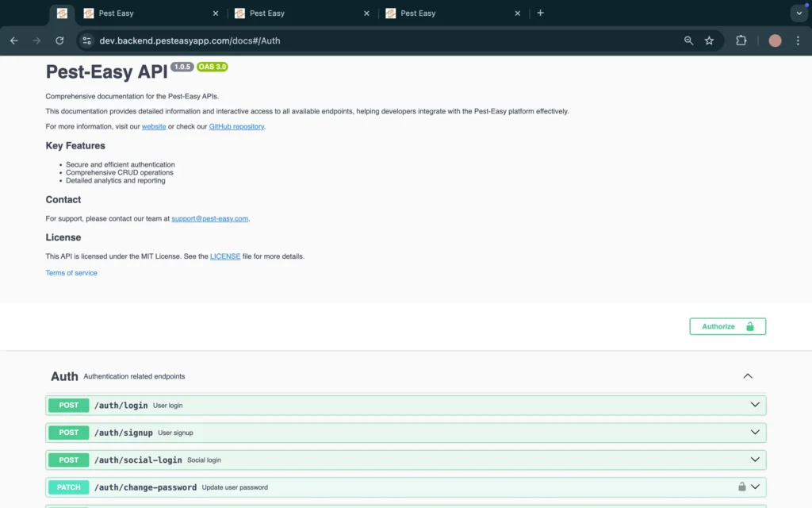This screenshot has height=508, width=812.
Task: Click the browser back arrow
Action: tap(13, 40)
